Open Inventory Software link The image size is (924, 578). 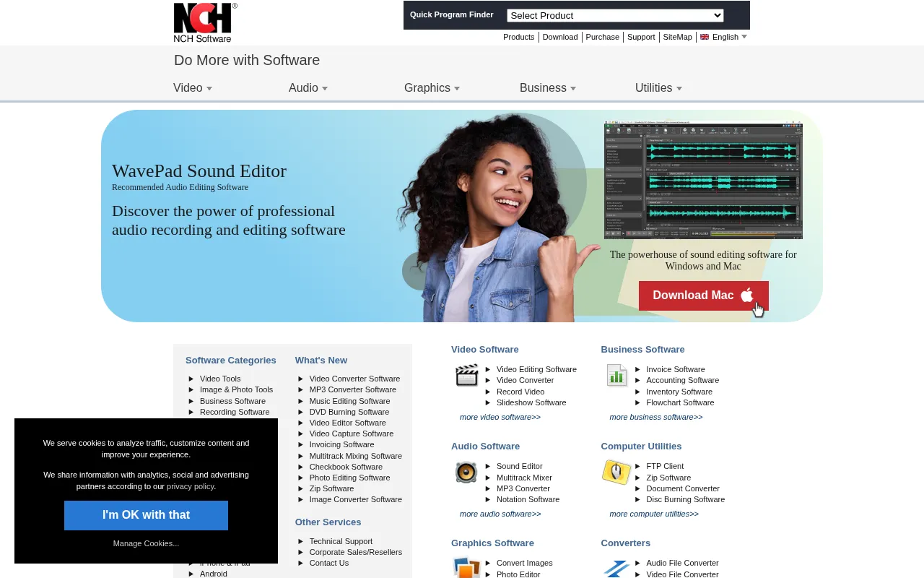point(679,392)
